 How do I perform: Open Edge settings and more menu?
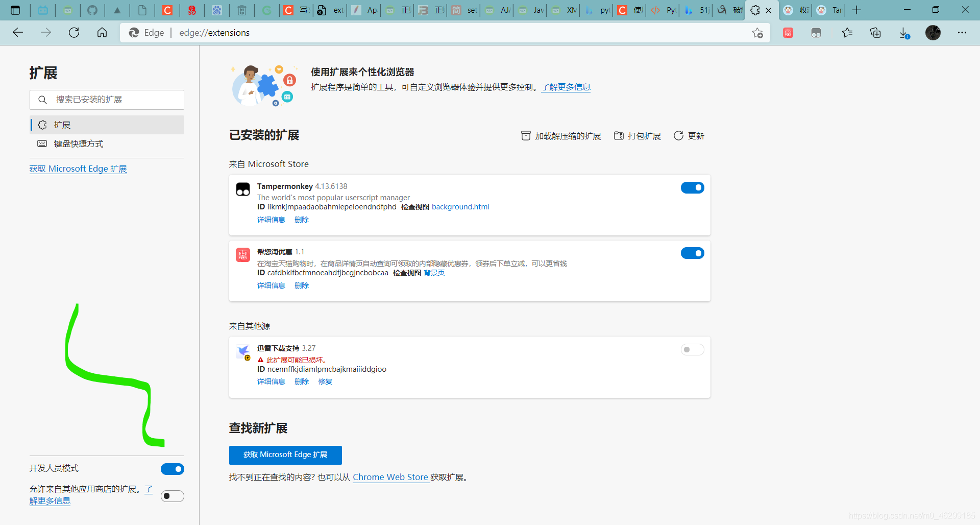point(962,33)
